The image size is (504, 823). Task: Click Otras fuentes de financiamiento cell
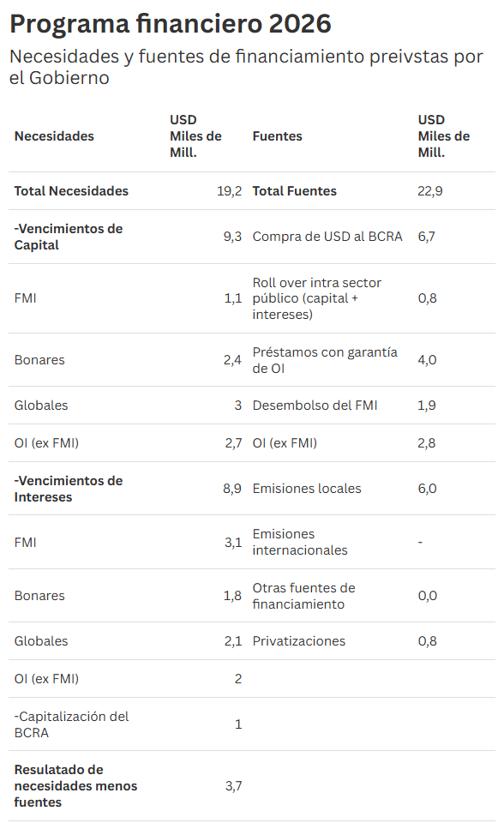coord(304,596)
